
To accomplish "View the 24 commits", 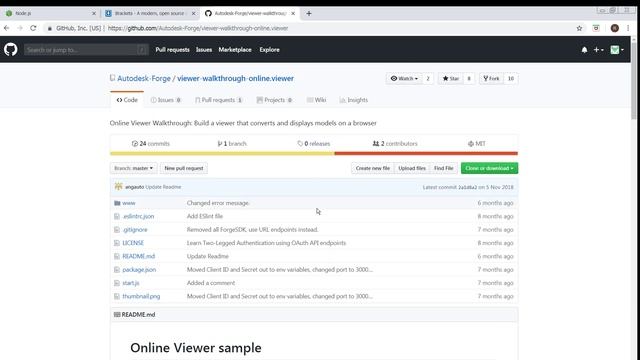I will click(151, 144).
